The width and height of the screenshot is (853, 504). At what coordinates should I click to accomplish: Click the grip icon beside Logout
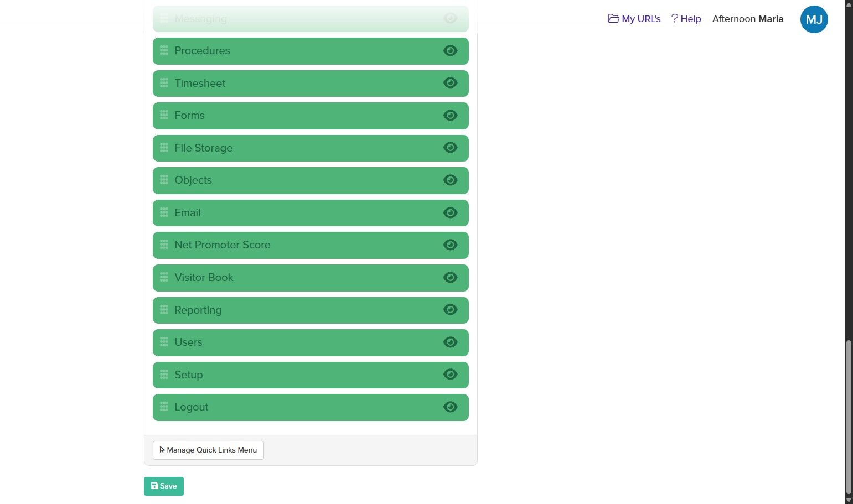(164, 407)
